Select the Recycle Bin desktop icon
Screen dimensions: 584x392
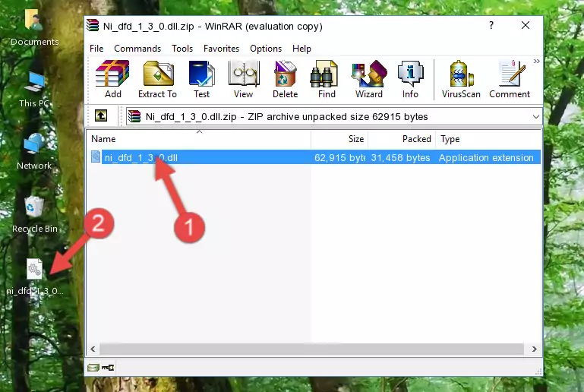pyautogui.click(x=34, y=215)
